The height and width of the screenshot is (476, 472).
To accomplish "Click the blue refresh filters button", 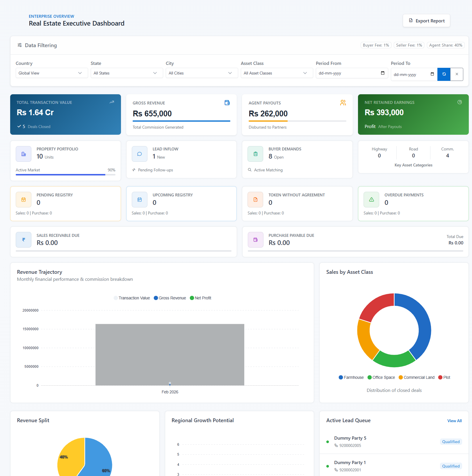I will click(444, 74).
